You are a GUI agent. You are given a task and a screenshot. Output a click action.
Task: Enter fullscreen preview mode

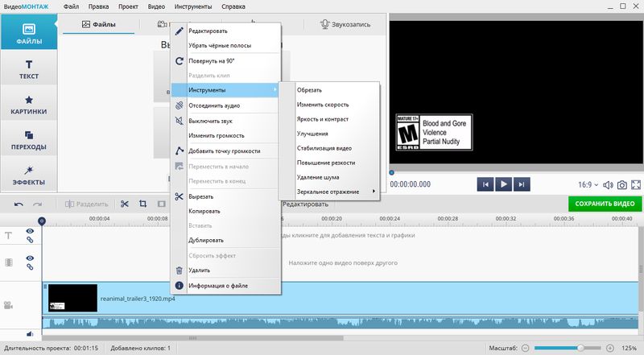636,184
